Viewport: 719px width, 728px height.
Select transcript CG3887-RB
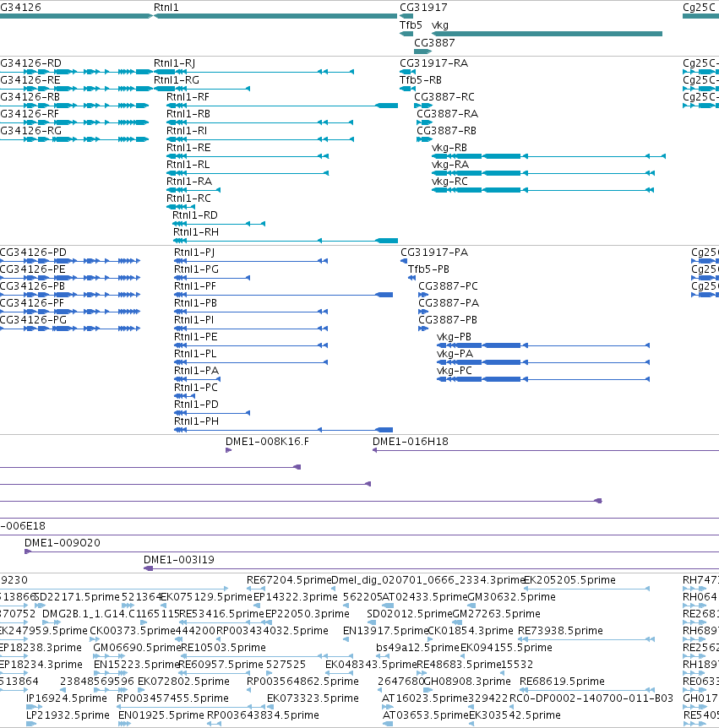(424, 139)
